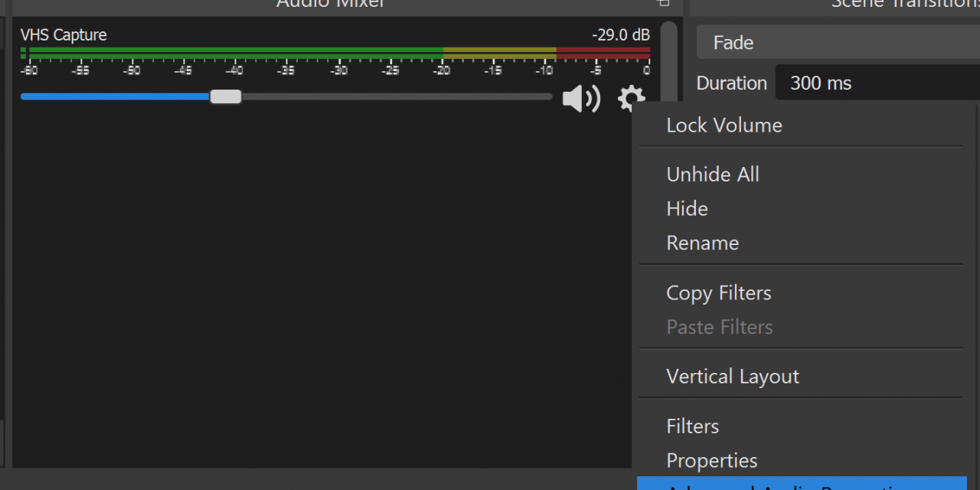The image size is (980, 490).
Task: Open Filters from the context menu
Action: click(692, 426)
